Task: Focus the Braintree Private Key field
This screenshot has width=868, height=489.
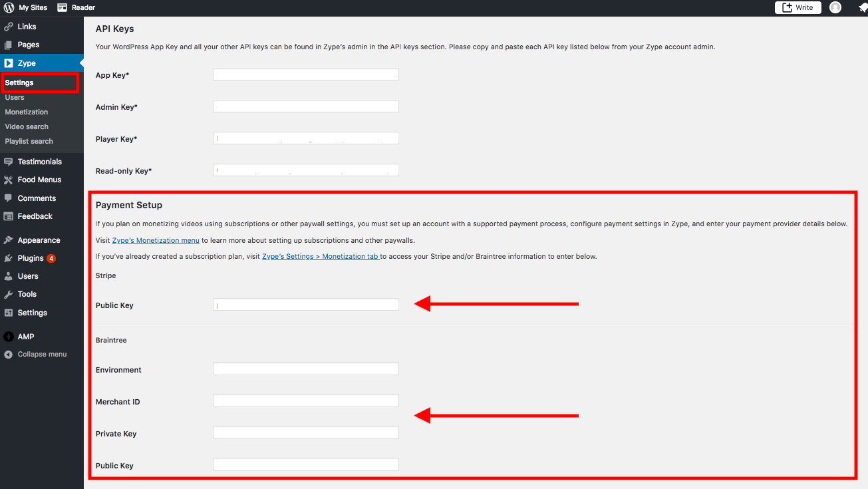Action: (x=306, y=432)
